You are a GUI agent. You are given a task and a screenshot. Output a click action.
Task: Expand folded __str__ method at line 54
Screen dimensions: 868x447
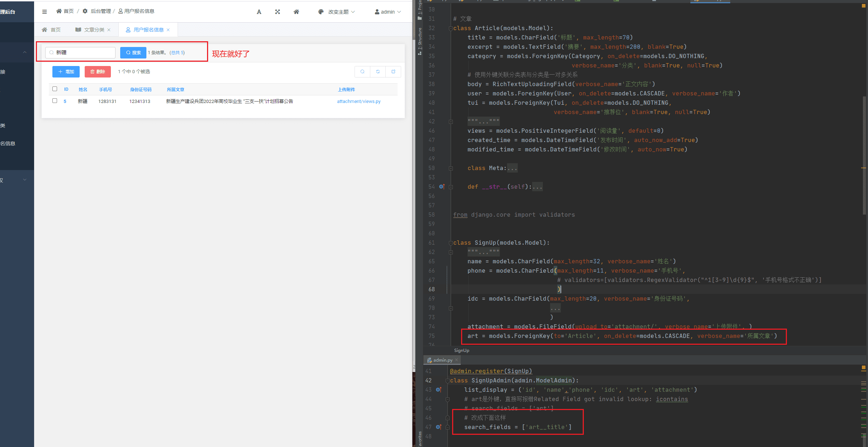pos(451,187)
